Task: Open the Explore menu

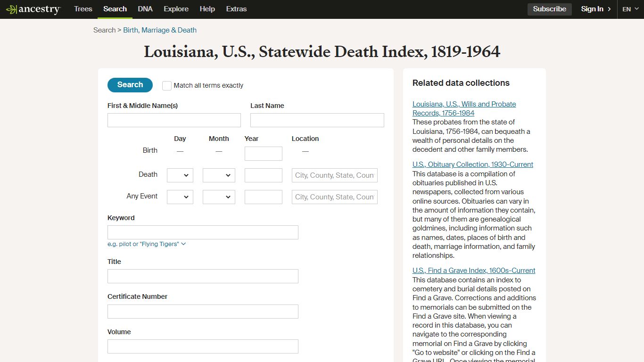Action: click(176, 9)
